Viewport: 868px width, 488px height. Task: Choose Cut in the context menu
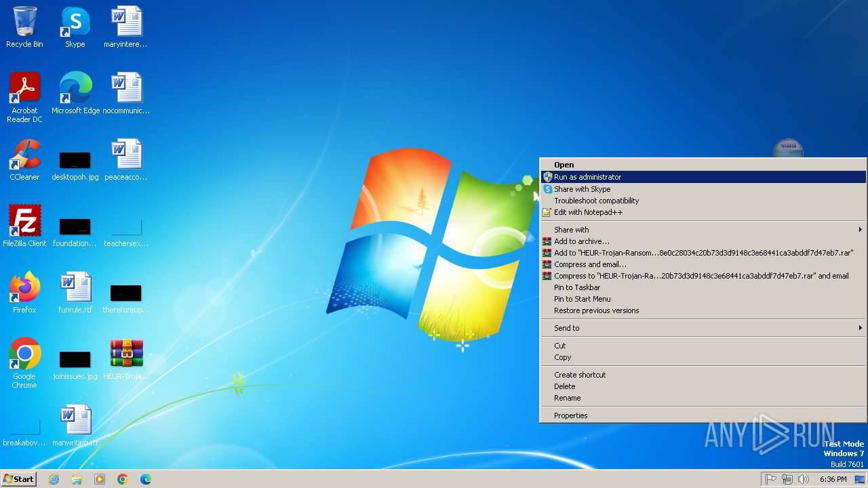coord(703,346)
